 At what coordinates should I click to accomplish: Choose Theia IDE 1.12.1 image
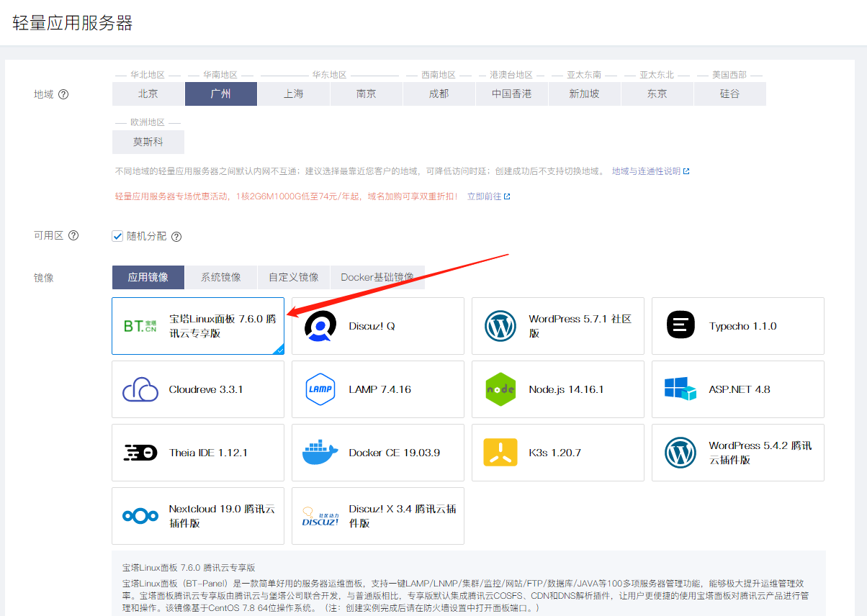pyautogui.click(x=198, y=453)
